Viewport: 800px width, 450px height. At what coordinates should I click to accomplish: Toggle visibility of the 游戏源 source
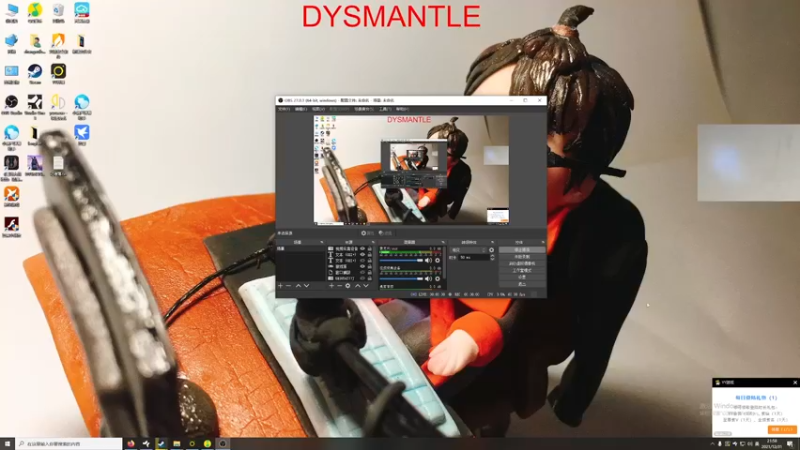click(362, 266)
